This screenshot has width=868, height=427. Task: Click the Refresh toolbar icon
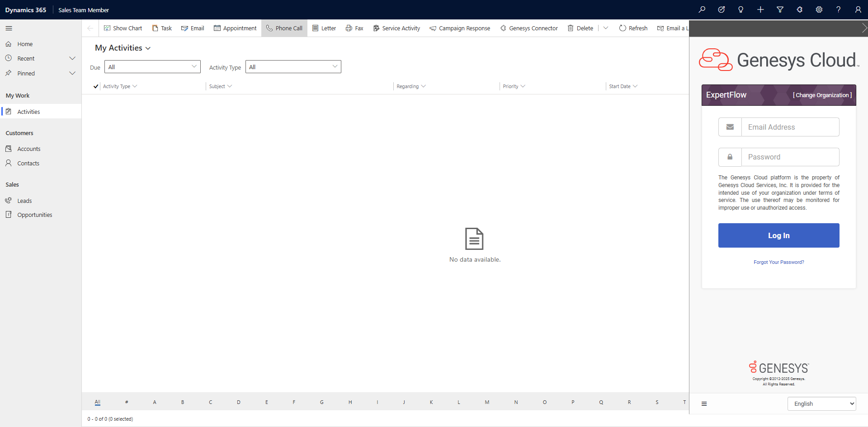click(x=633, y=28)
